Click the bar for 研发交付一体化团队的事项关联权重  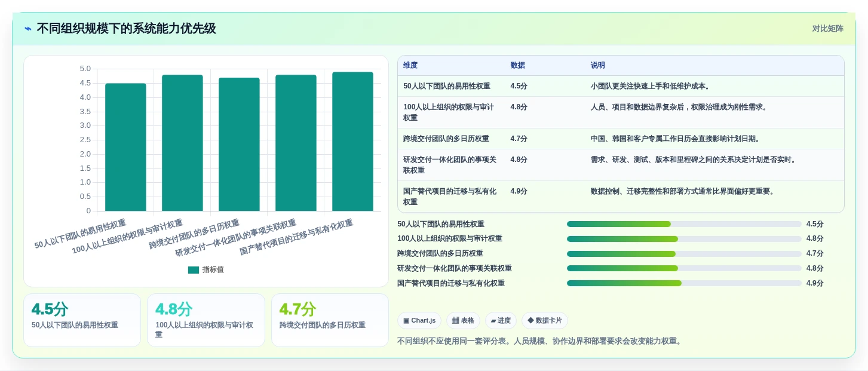coord(296,143)
